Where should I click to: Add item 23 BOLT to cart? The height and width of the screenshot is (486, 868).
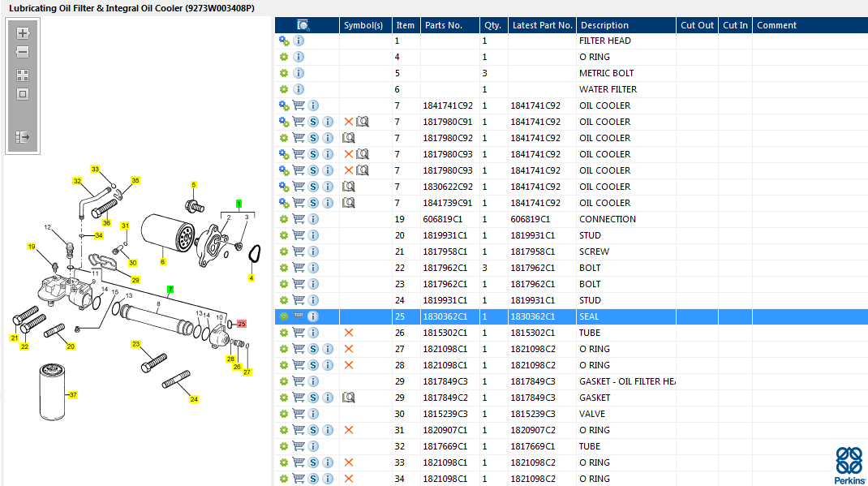(299, 284)
